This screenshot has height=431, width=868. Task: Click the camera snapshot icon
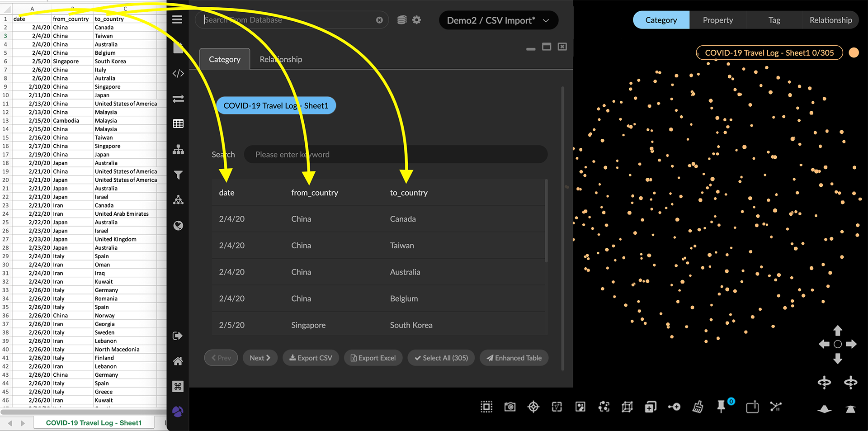click(x=510, y=407)
